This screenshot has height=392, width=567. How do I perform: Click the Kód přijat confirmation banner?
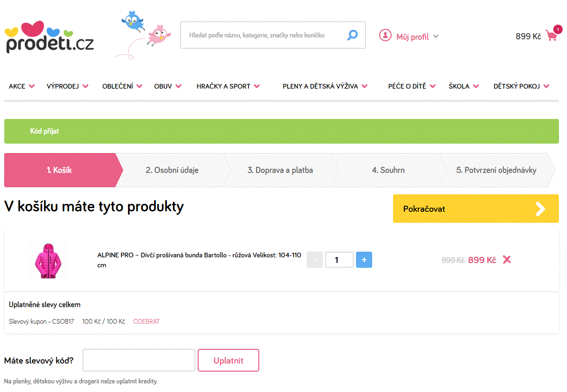281,131
